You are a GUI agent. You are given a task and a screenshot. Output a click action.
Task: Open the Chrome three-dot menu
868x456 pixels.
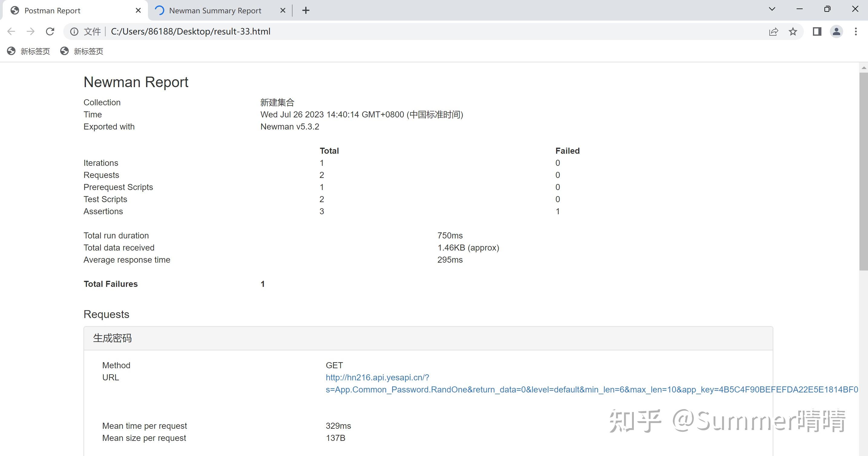point(856,31)
